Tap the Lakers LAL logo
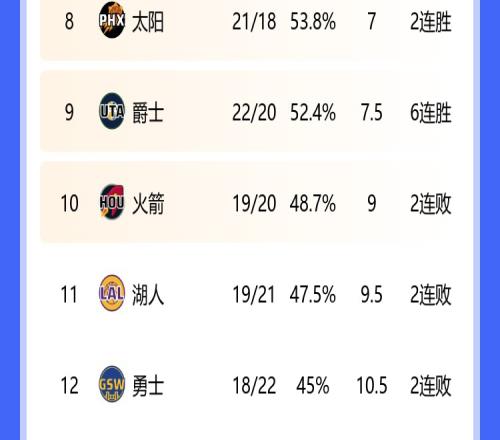Image resolution: width=500 pixels, height=440 pixels. point(112,293)
